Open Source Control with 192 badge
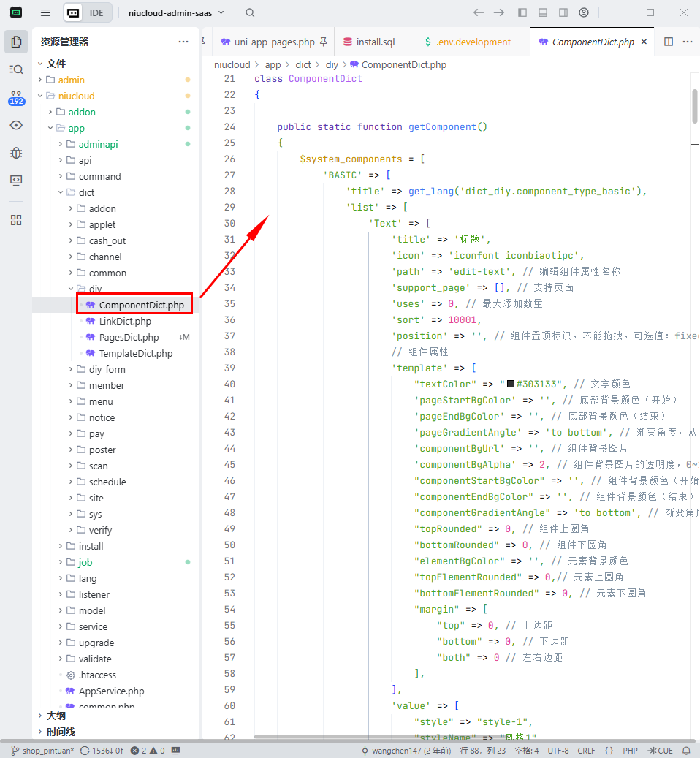Viewport: 700px width, 758px height. (16, 97)
